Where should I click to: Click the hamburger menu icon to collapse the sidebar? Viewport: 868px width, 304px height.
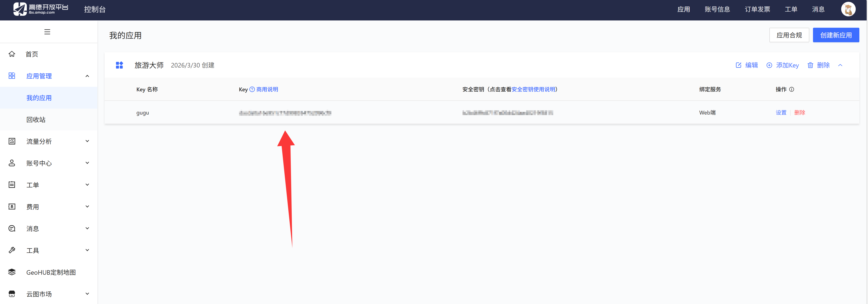47,32
